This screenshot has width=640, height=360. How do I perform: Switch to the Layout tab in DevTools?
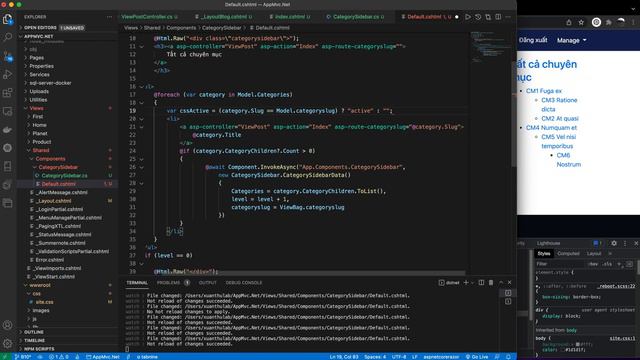coord(594,253)
